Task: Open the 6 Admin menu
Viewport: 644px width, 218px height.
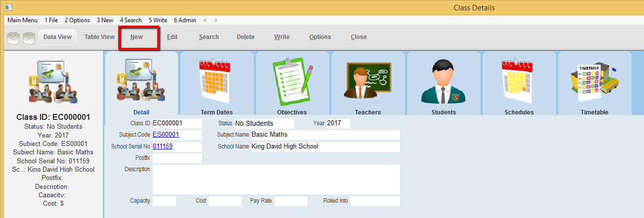Action: coord(185,20)
